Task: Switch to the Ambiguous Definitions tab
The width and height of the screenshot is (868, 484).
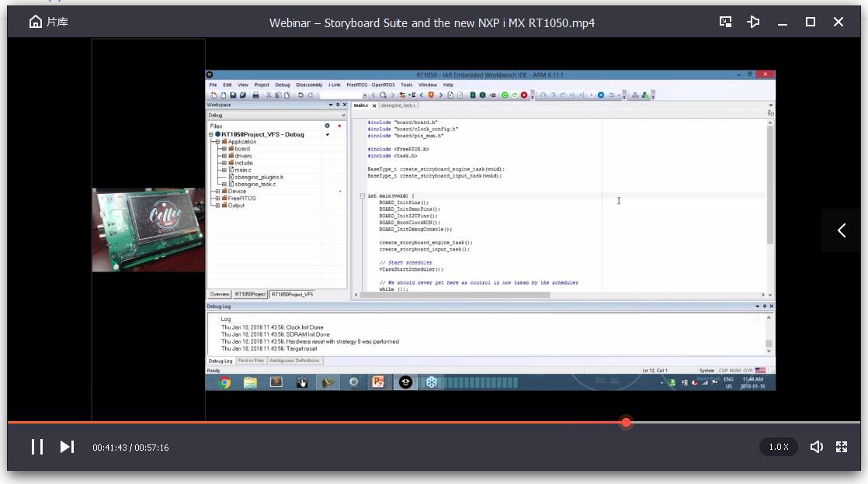Action: click(x=294, y=361)
